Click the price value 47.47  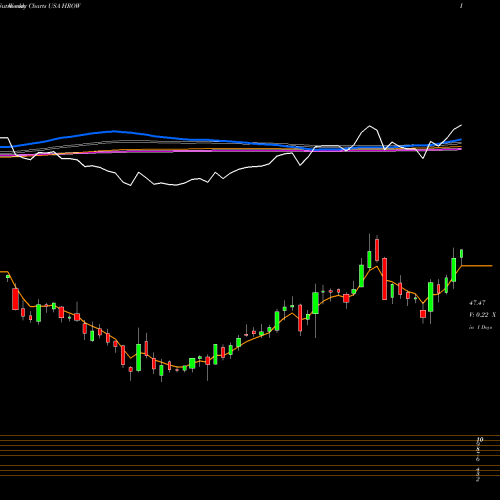click(477, 303)
